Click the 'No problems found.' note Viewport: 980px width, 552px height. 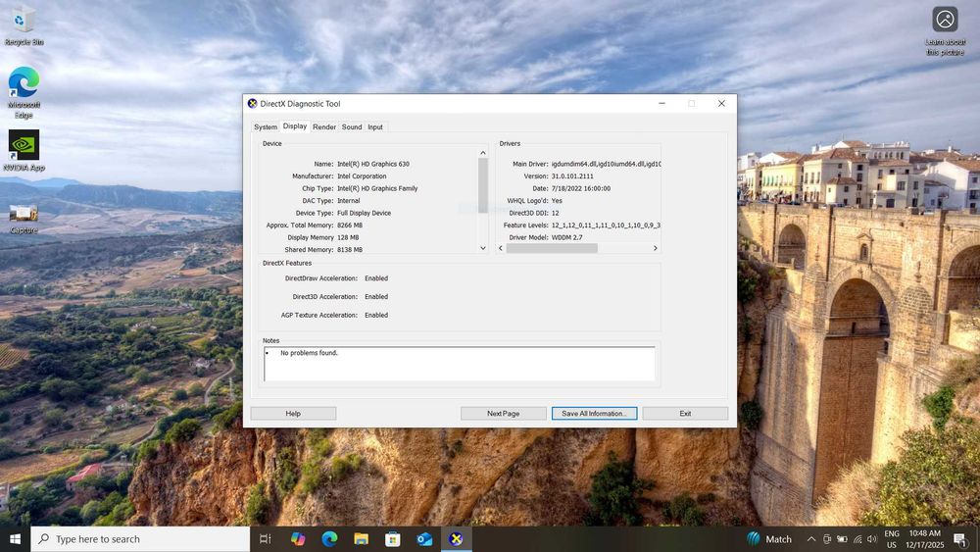[309, 353]
